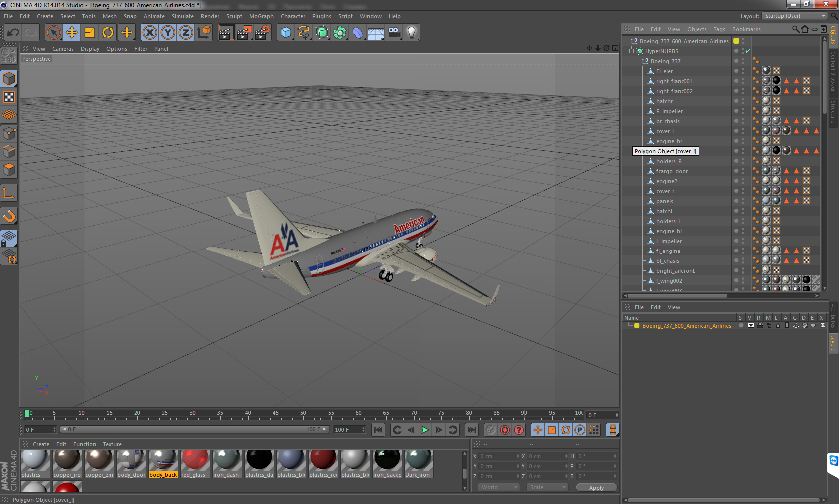Toggle the HyperNURBS enable checkmark
839x504 pixels.
click(748, 51)
